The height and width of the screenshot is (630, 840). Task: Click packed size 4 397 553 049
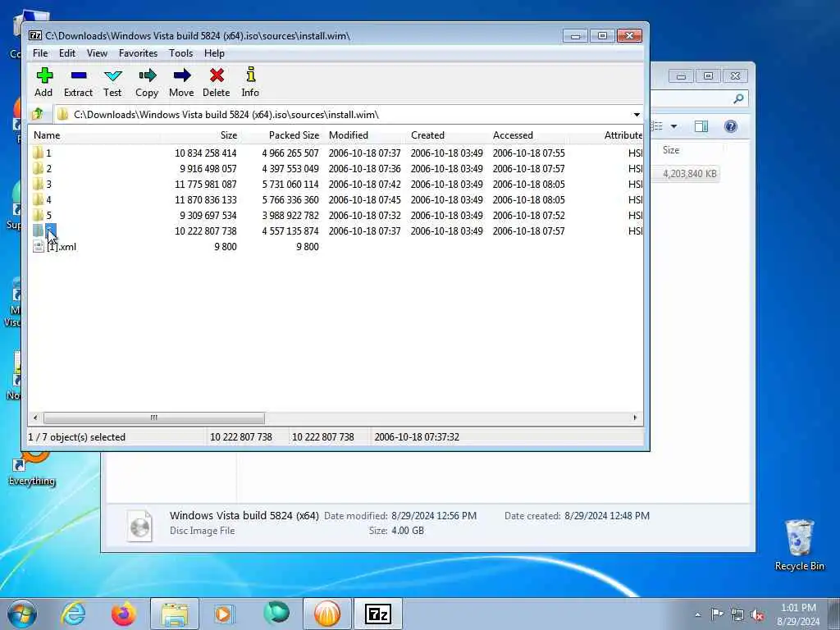pyautogui.click(x=290, y=168)
